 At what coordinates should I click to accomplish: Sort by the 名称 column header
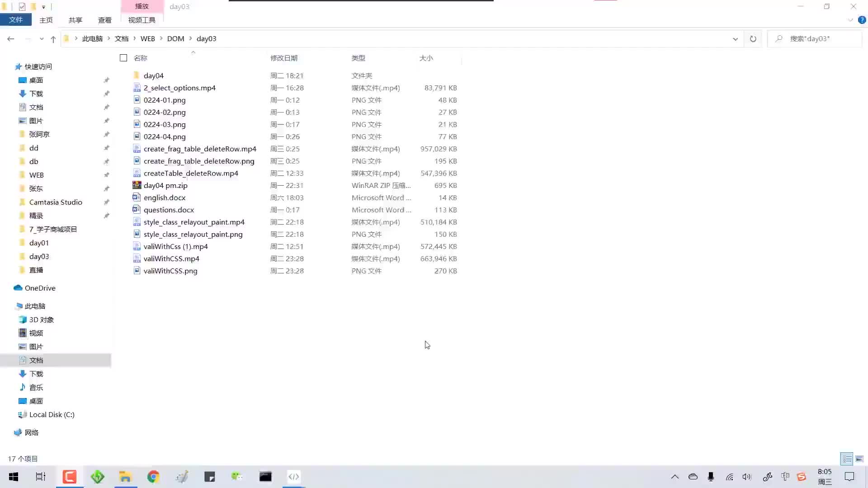pos(141,58)
